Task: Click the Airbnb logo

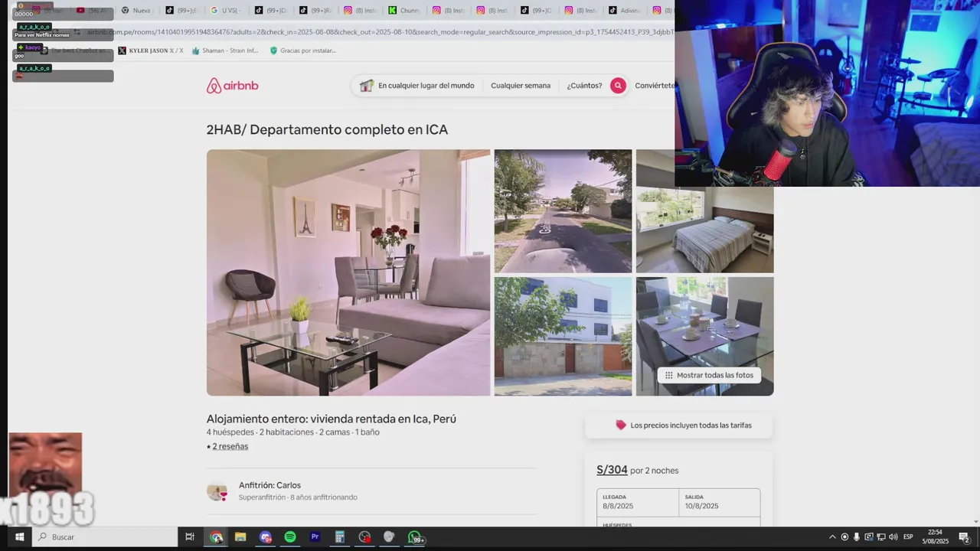Action: pos(232,86)
